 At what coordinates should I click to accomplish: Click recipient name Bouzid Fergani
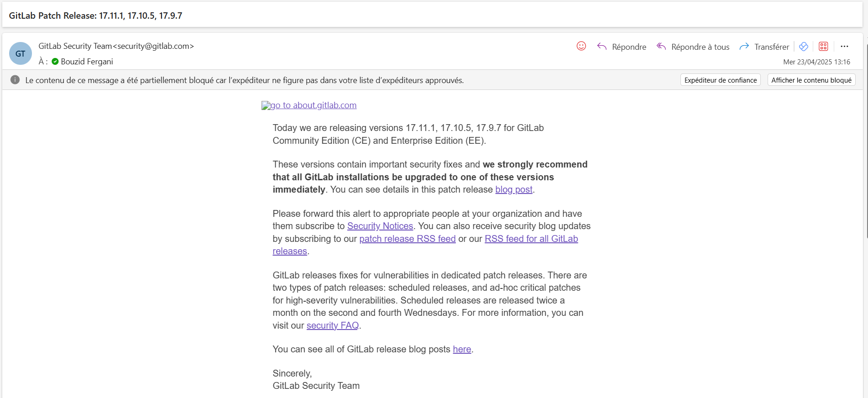[x=87, y=62]
